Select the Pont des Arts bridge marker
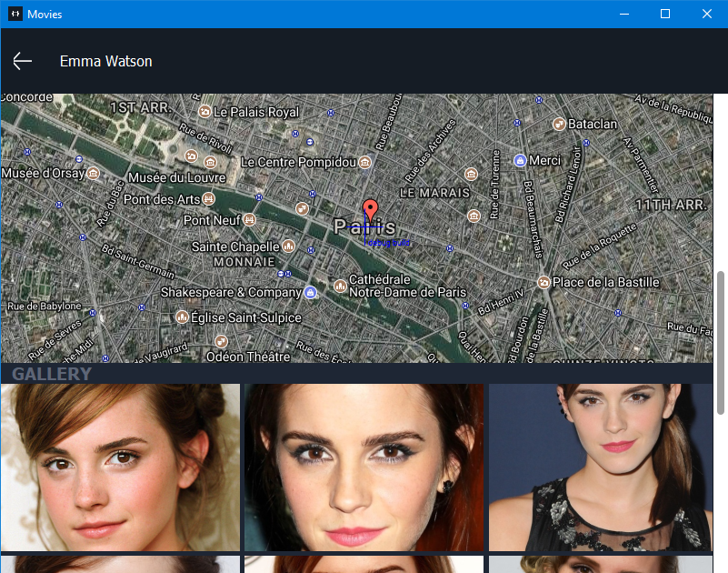This screenshot has width=728, height=573. (x=209, y=199)
